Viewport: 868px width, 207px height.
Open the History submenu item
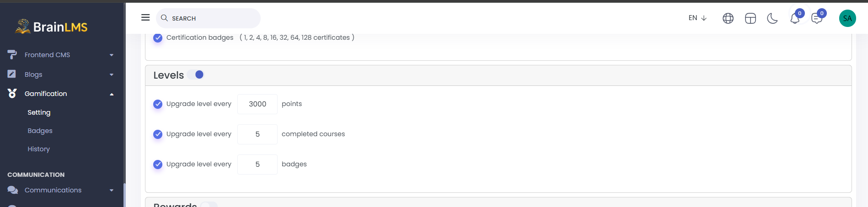[x=38, y=149]
